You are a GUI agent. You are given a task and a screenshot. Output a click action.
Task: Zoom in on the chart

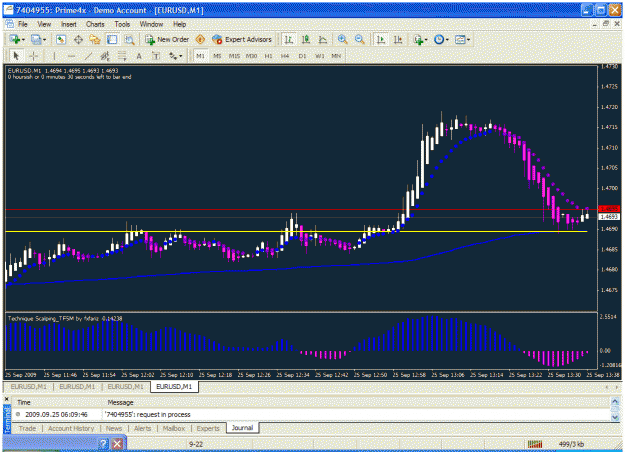(342, 39)
